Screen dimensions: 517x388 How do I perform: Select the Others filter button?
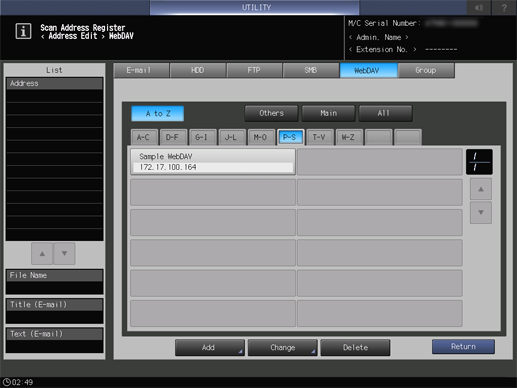pos(271,113)
